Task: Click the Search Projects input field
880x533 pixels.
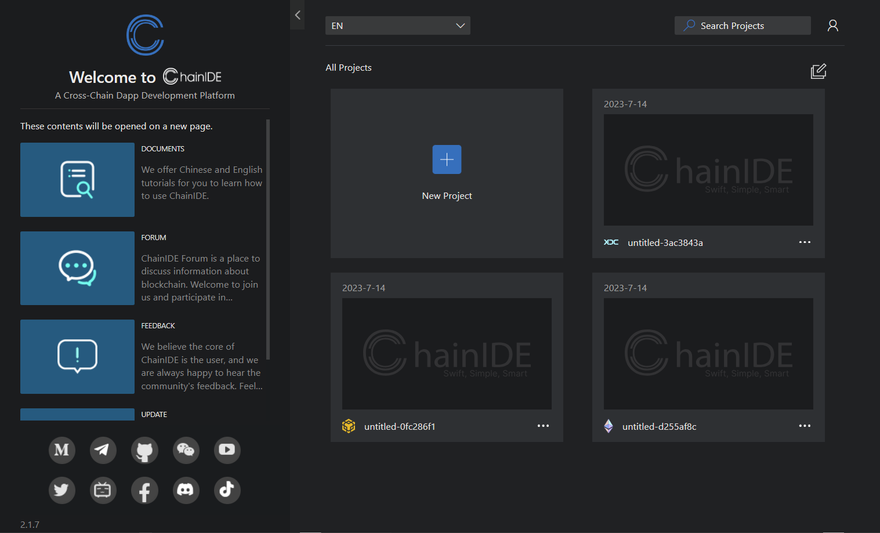Action: [742, 26]
